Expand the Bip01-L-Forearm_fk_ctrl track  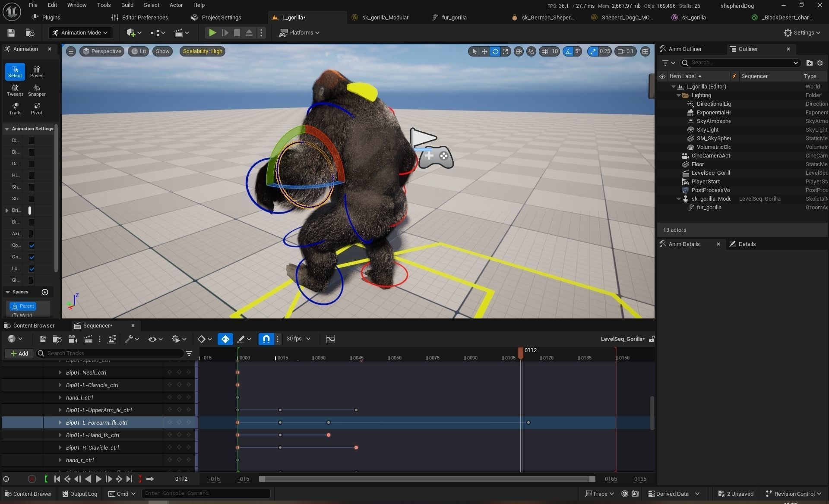tap(60, 423)
